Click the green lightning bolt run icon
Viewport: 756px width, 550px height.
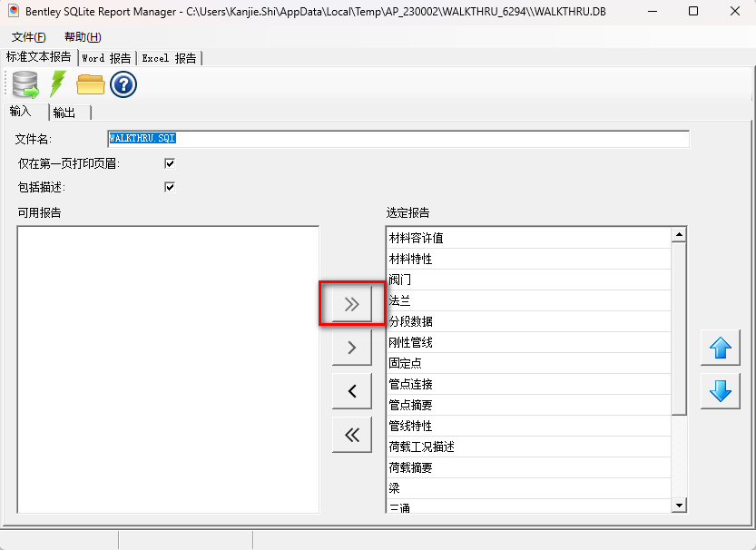[58, 83]
